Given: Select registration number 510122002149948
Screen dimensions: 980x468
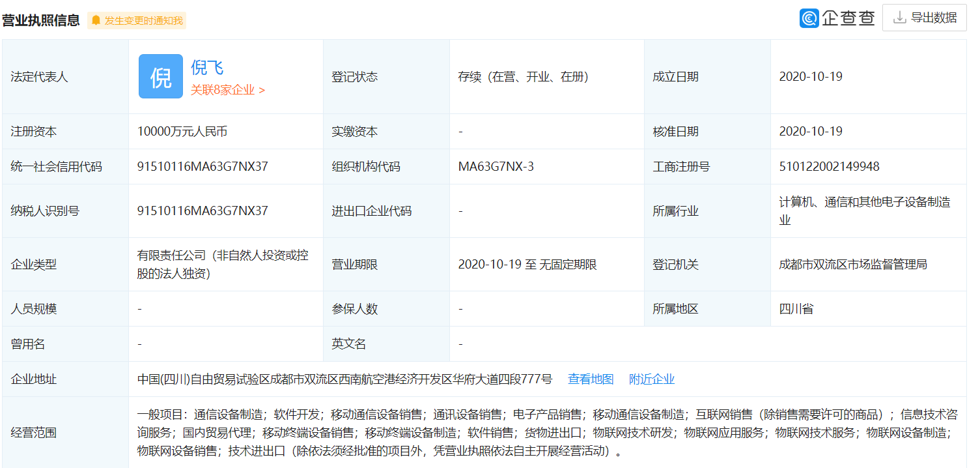Looking at the screenshot, I should (x=829, y=167).
